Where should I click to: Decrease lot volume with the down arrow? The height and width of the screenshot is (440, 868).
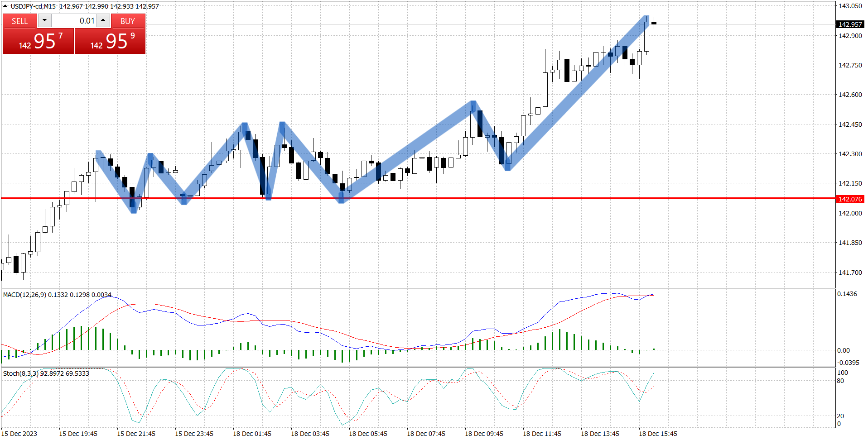pyautogui.click(x=44, y=20)
